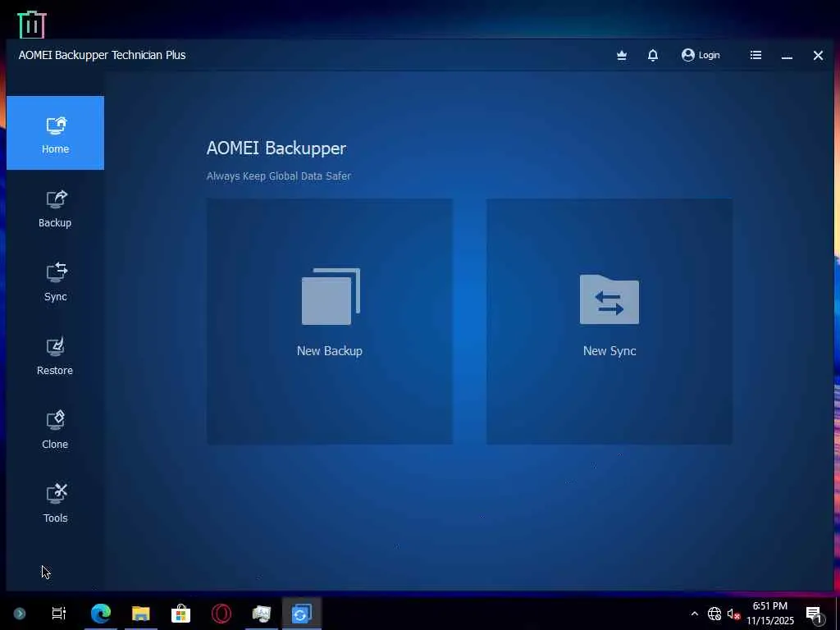This screenshot has height=630, width=840.
Task: Click the New Sync tile
Action: click(x=609, y=322)
